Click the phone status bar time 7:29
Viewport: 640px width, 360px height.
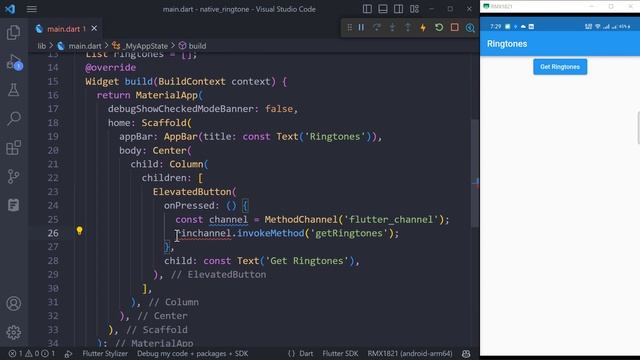[496, 27]
